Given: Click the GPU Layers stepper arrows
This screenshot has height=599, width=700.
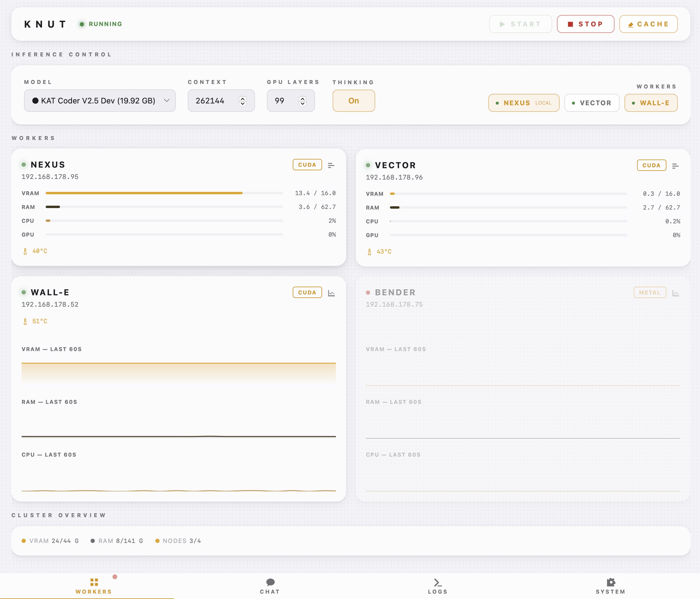Looking at the screenshot, I should pos(303,101).
